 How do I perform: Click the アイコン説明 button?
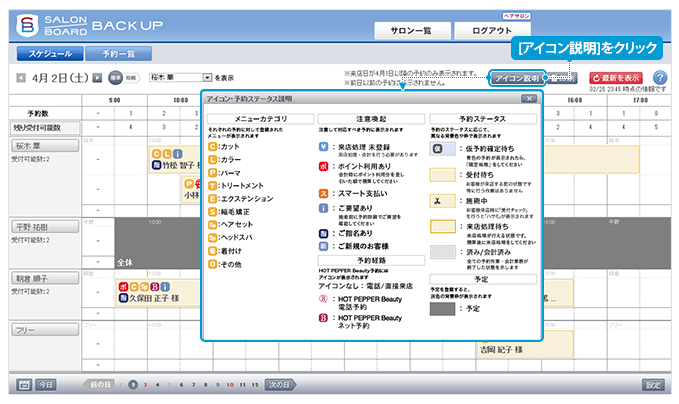pyautogui.click(x=518, y=77)
